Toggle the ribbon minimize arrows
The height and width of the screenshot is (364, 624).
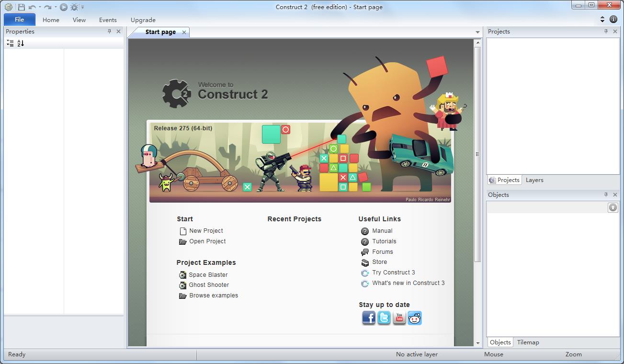602,20
